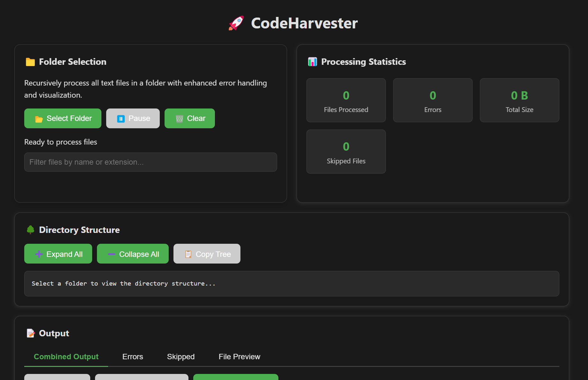Click the clipboard icon on Copy Tree
Image resolution: width=588 pixels, height=380 pixels.
pos(188,254)
